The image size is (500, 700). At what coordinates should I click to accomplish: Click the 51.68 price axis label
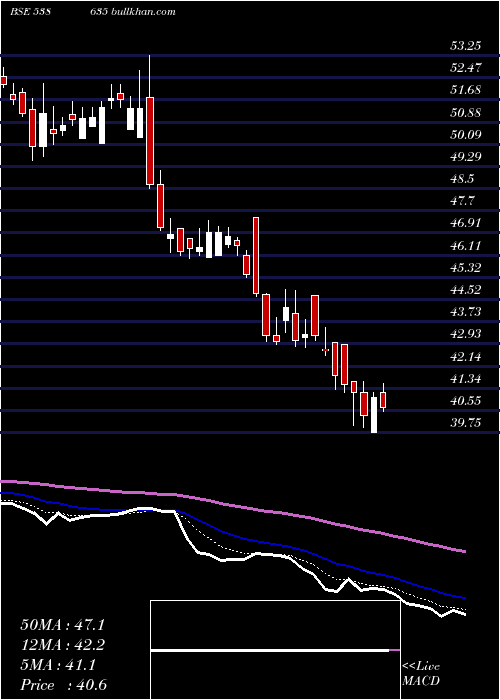[466, 90]
